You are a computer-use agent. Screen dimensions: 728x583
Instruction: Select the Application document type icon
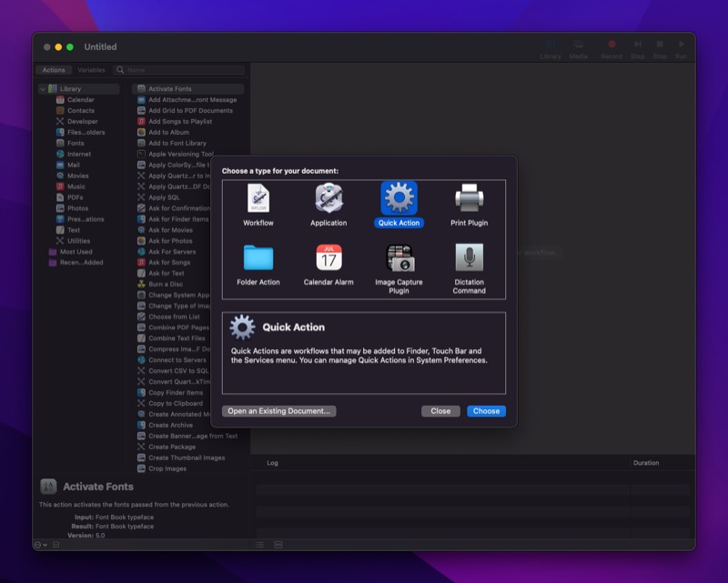click(x=329, y=198)
